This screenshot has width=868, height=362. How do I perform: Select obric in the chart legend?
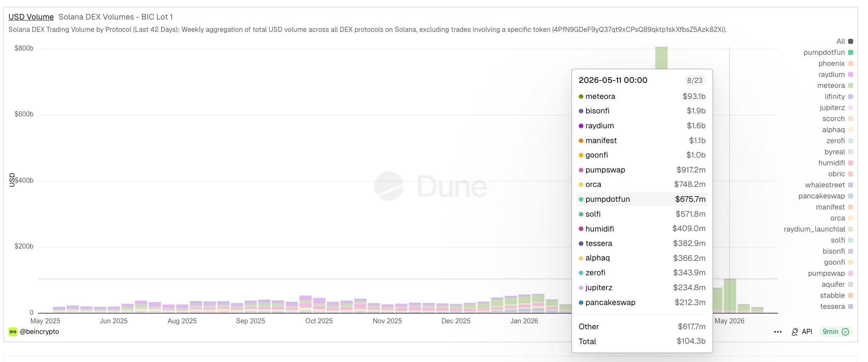coord(840,174)
